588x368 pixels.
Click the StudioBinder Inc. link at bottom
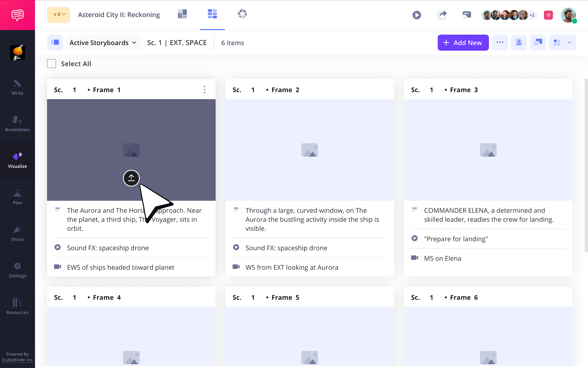coord(17,360)
